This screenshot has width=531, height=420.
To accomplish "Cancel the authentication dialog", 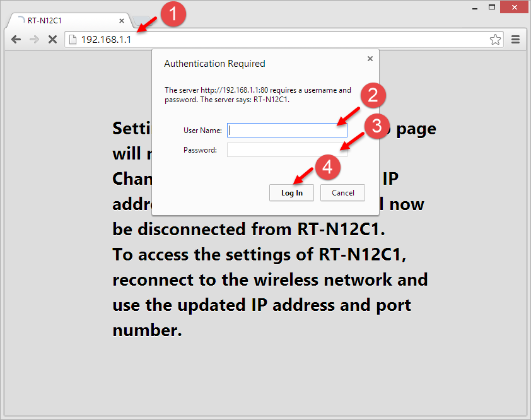I will (x=342, y=193).
